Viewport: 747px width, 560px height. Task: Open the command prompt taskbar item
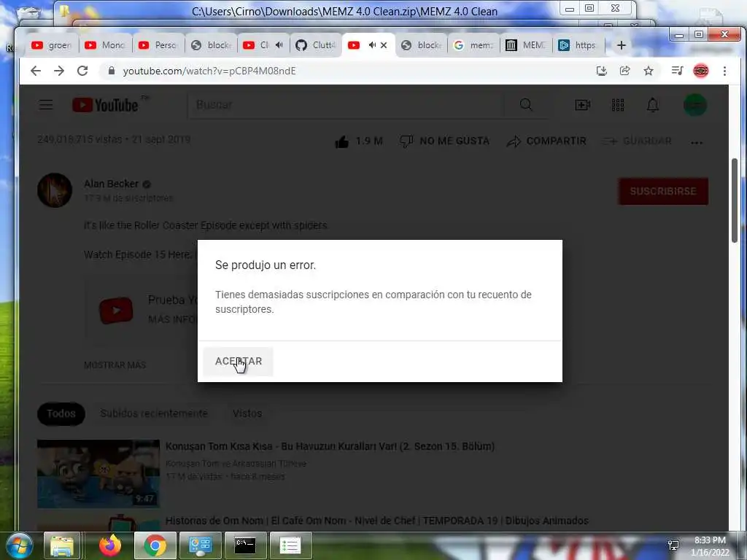245,545
